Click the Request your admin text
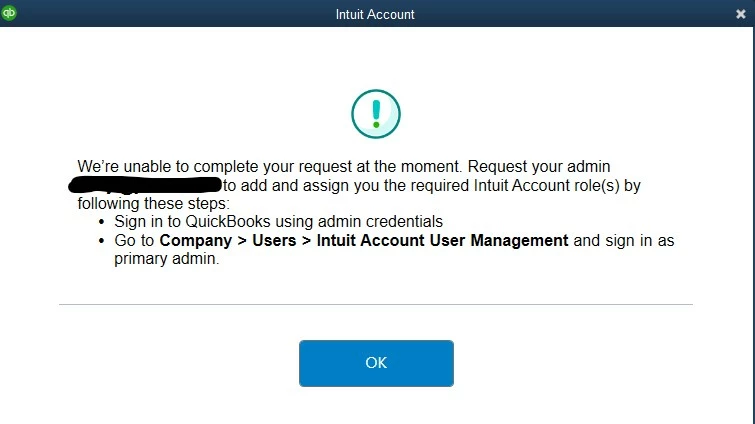 (539, 167)
